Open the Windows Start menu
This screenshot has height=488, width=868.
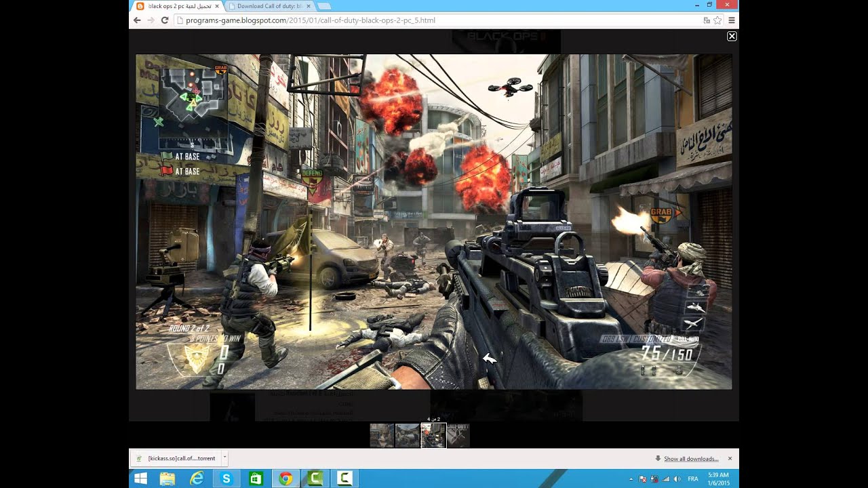(x=140, y=479)
